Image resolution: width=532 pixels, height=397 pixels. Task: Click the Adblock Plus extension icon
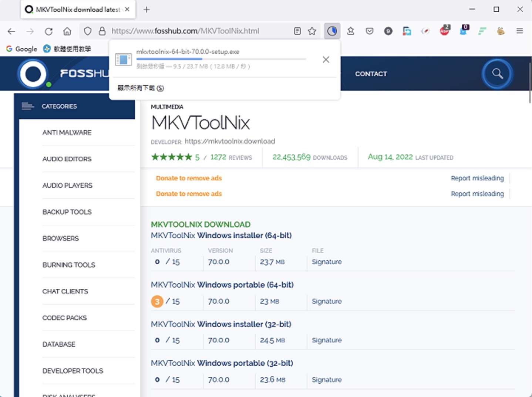(x=445, y=31)
